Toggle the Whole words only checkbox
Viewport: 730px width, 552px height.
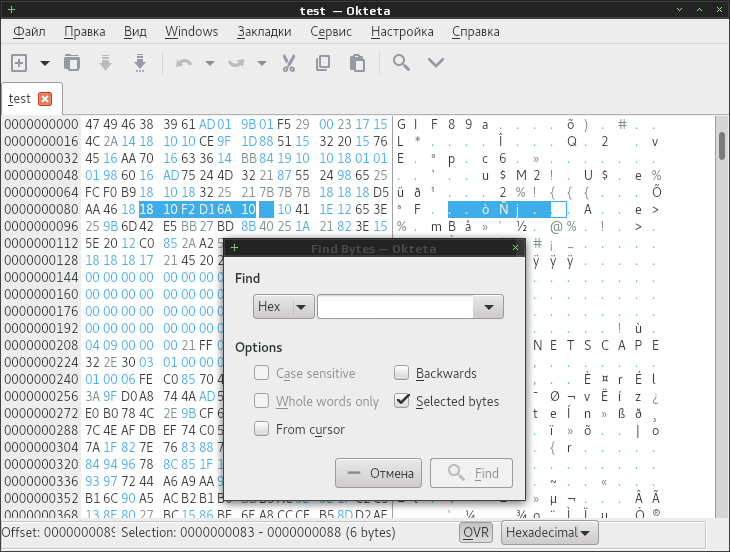(262, 401)
